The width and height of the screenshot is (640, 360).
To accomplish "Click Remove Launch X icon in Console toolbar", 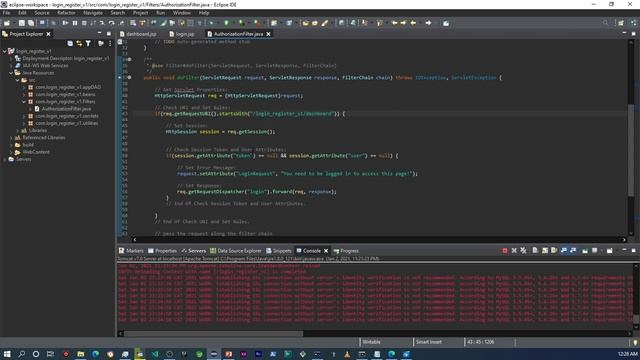I will tap(514, 251).
